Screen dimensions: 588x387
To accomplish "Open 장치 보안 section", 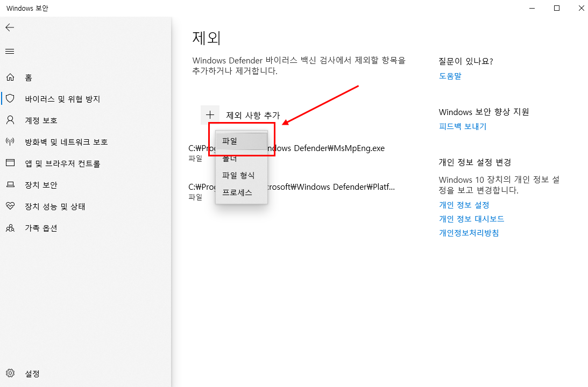I will click(x=41, y=185).
